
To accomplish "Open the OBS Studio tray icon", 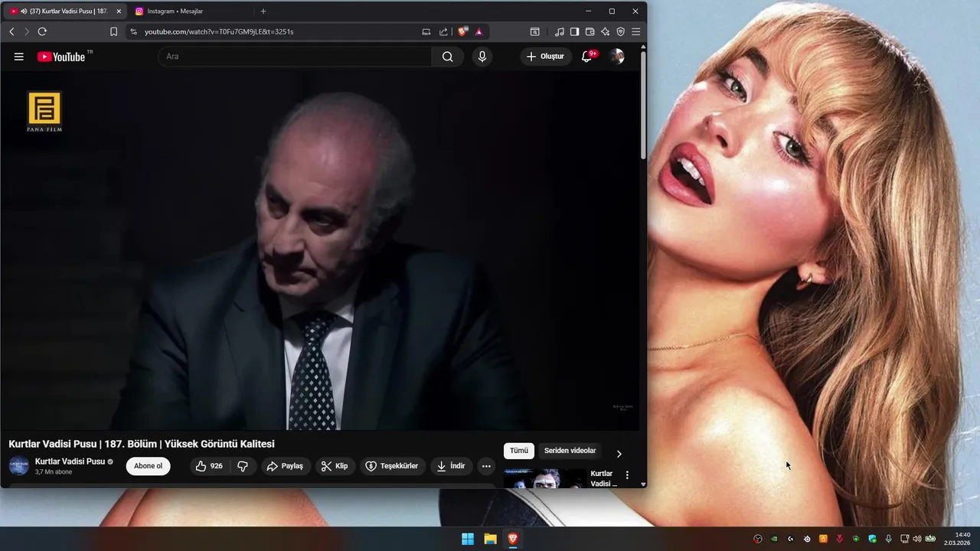I will (x=758, y=539).
